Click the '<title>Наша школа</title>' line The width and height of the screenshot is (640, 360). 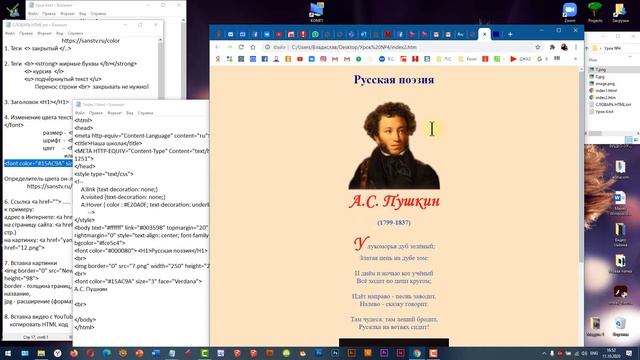click(108, 144)
